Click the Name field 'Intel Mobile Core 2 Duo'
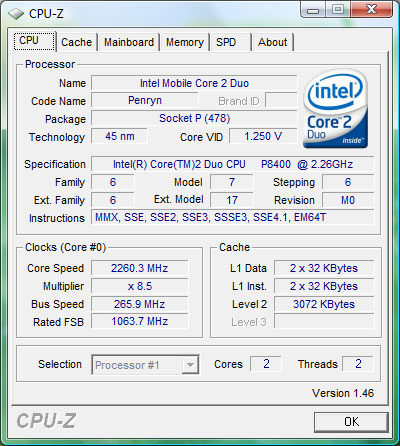400x446 pixels. point(194,83)
